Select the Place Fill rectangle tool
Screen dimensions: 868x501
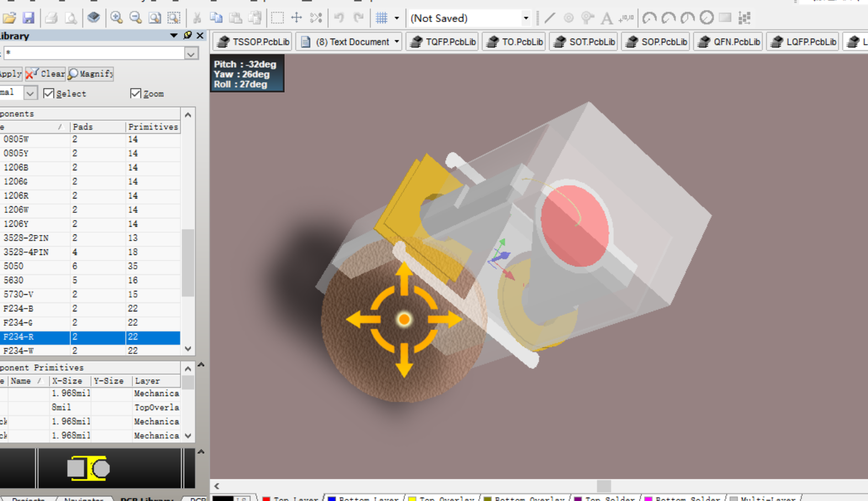point(725,18)
